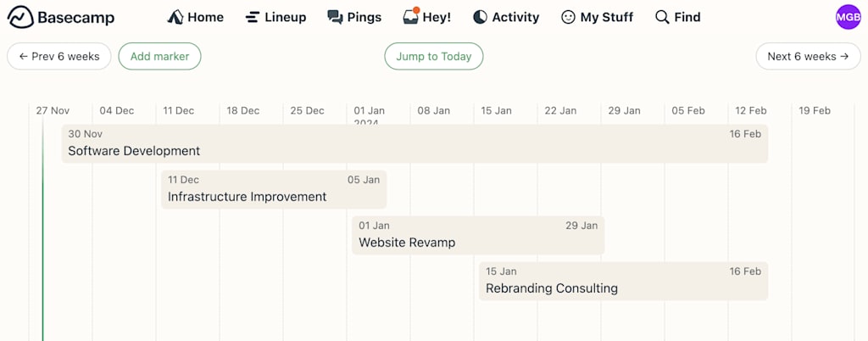Go to Prev 6 weeks
The height and width of the screenshot is (341, 868).
(59, 57)
